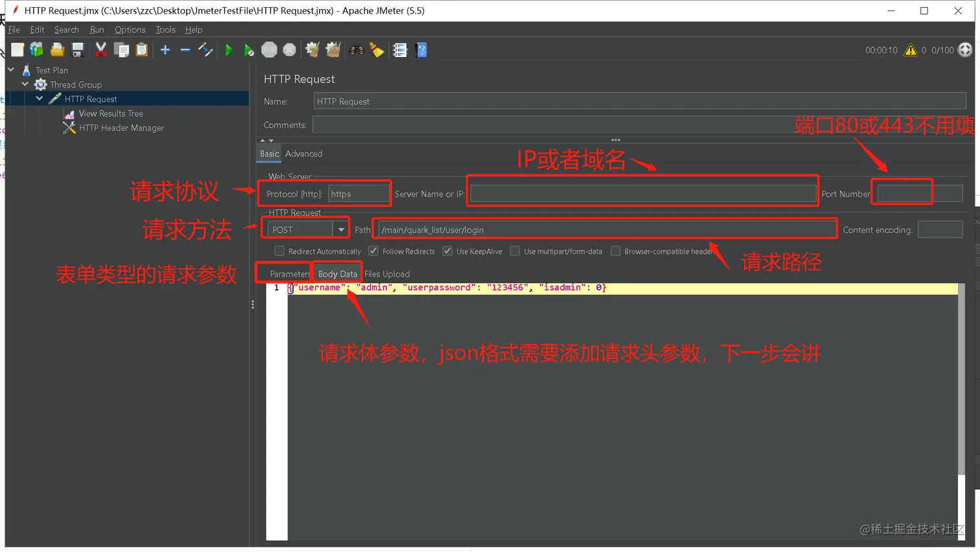Click the Open file folder icon
The width and height of the screenshot is (980, 552).
57,50
